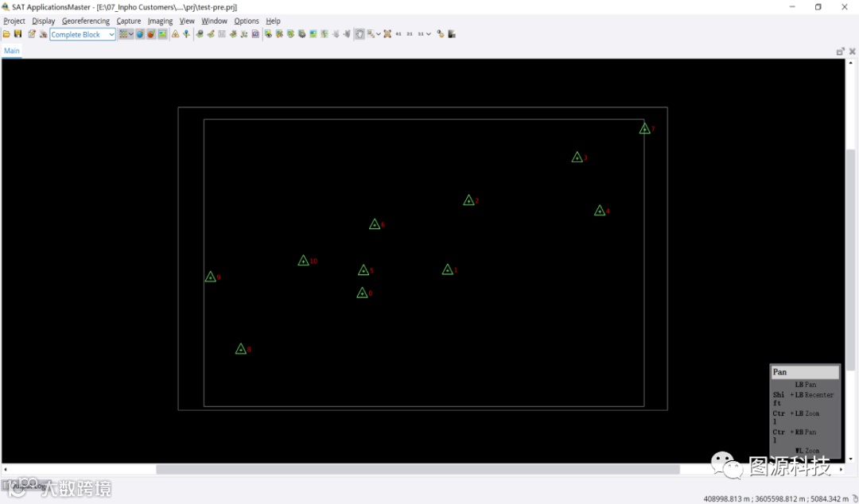Image resolution: width=859 pixels, height=504 pixels.
Task: Close the Main view panel
Action: point(852,51)
